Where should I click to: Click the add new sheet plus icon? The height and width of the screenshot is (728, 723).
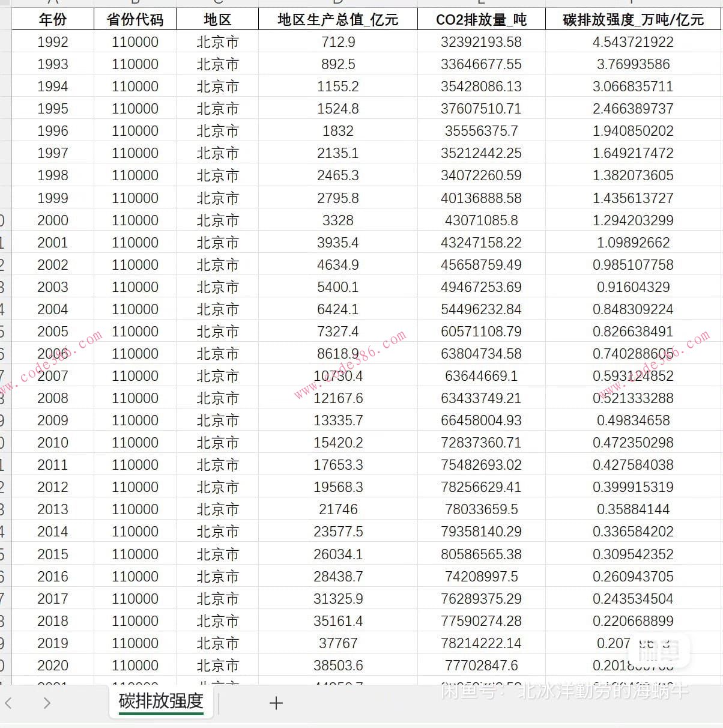tap(276, 703)
